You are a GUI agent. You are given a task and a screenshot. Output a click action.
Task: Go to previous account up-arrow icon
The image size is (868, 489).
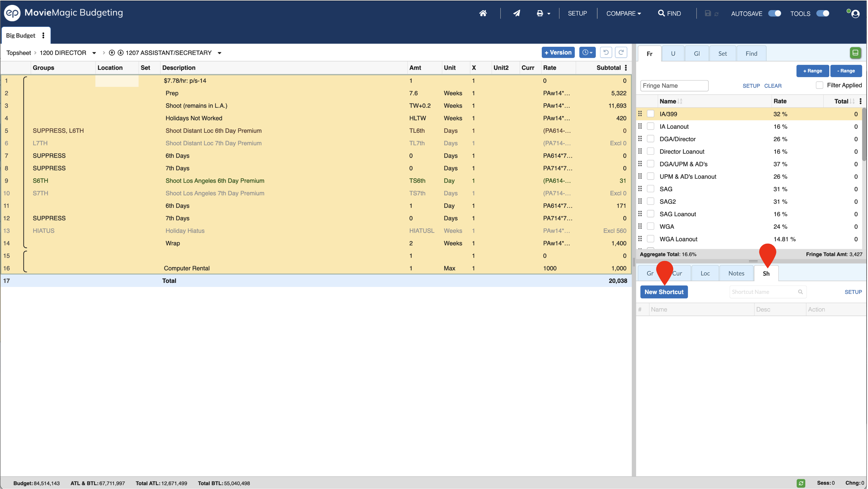[112, 53]
